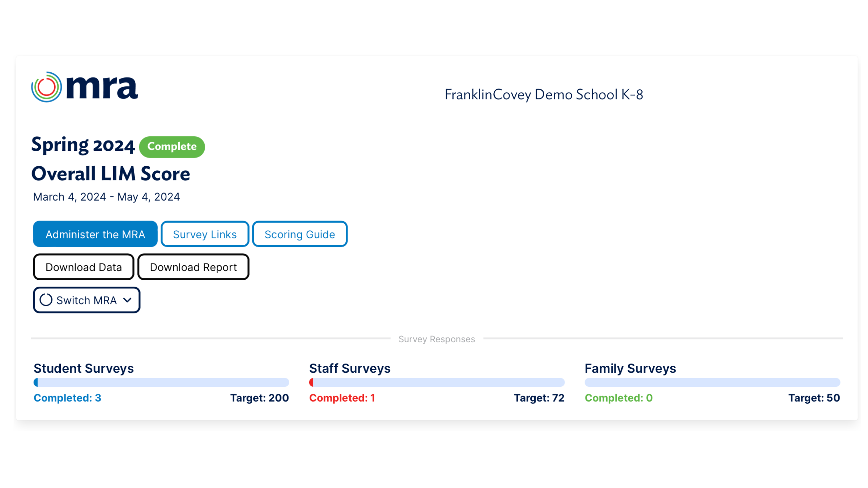868x488 pixels.
Task: Download Report for Overall LIM Score
Action: (x=193, y=267)
